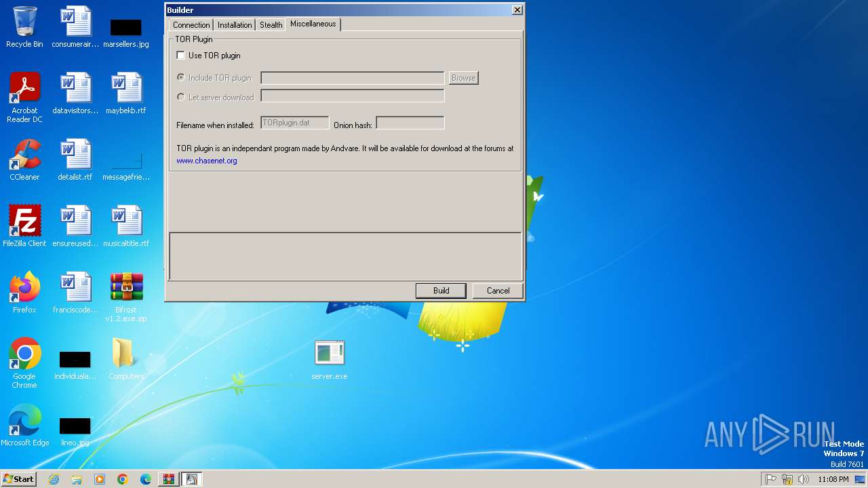This screenshot has height=488, width=868.
Task: Select messagefrie file icon
Action: pyautogui.click(x=126, y=167)
